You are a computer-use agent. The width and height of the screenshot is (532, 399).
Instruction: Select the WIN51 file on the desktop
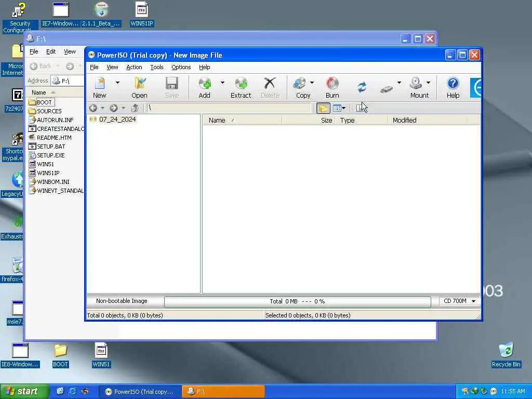101,355
